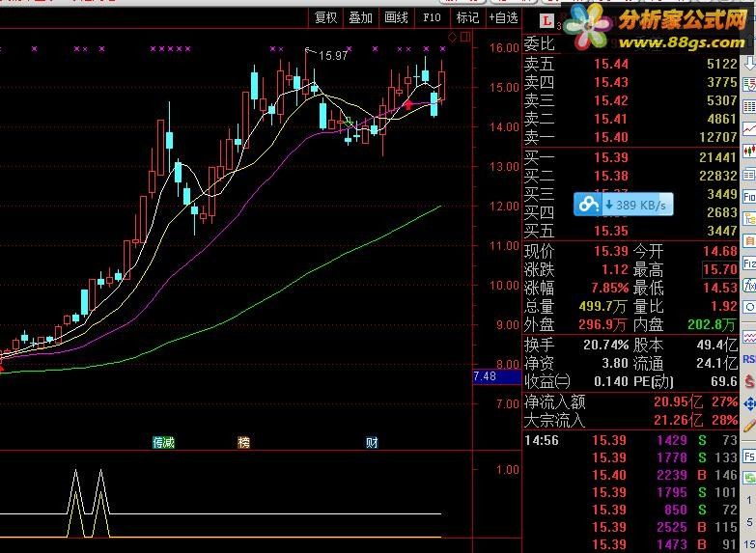Click the trade row with volume 2239

click(631, 475)
